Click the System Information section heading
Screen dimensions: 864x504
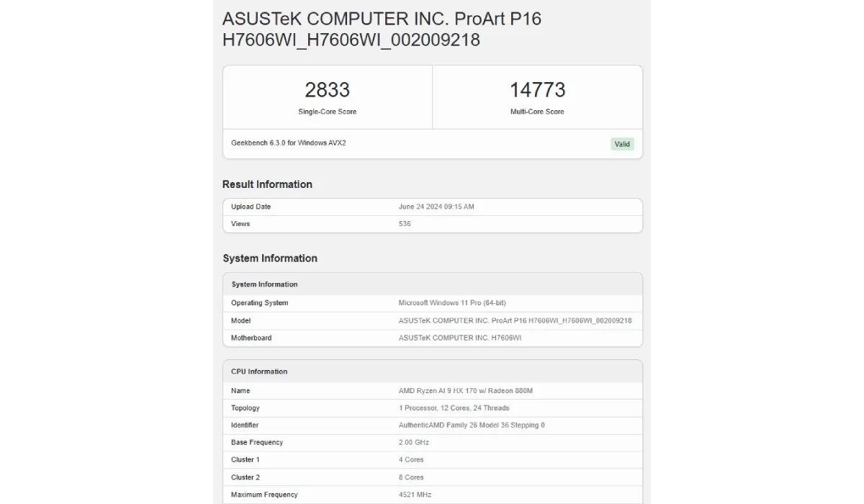click(270, 258)
